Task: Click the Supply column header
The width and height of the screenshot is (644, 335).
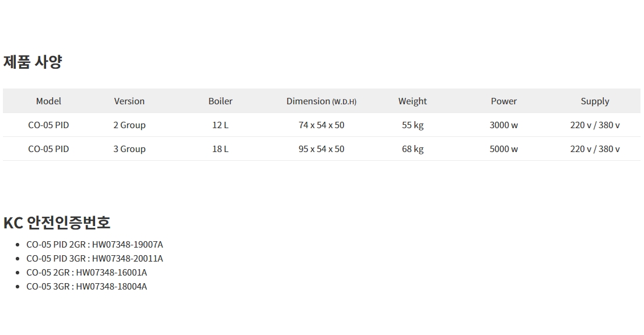Action: [594, 101]
